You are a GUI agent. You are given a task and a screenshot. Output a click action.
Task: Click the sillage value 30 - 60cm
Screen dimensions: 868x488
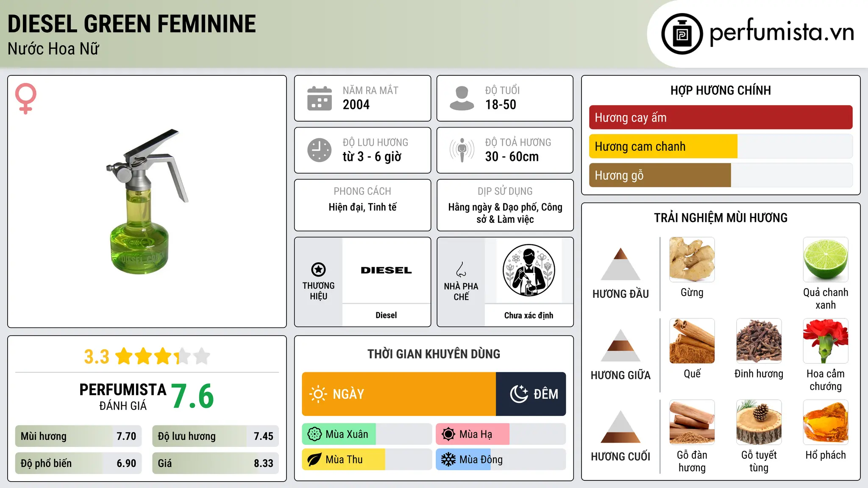pos(512,157)
